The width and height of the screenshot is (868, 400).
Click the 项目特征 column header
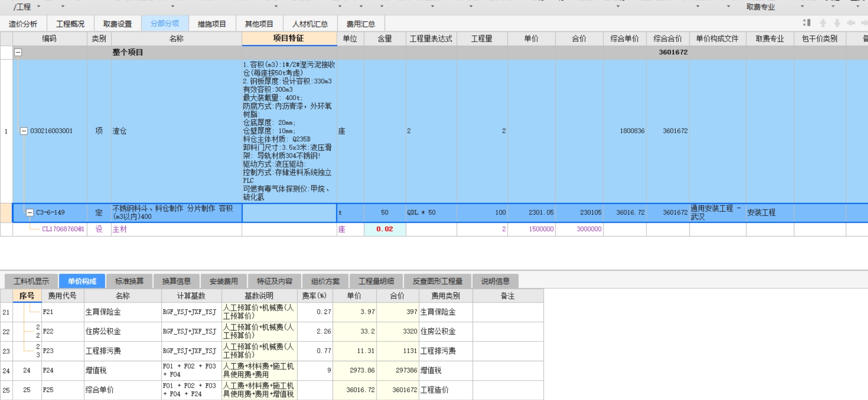coord(289,39)
